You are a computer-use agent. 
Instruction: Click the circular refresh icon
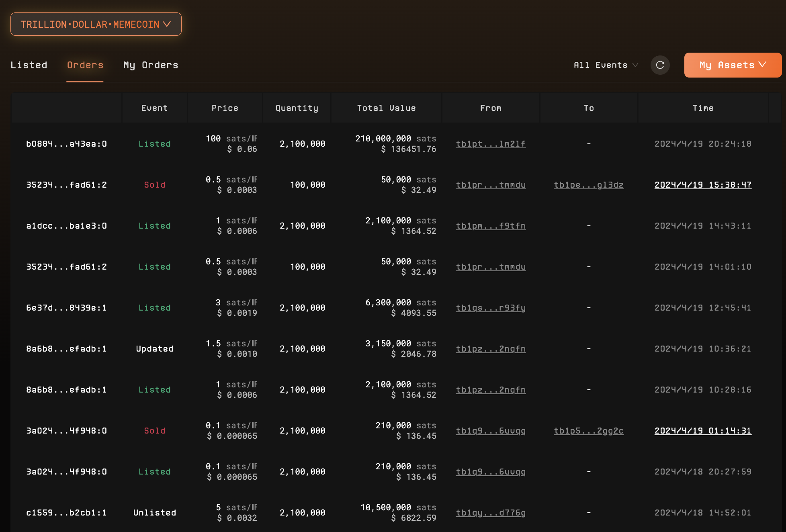tap(660, 65)
